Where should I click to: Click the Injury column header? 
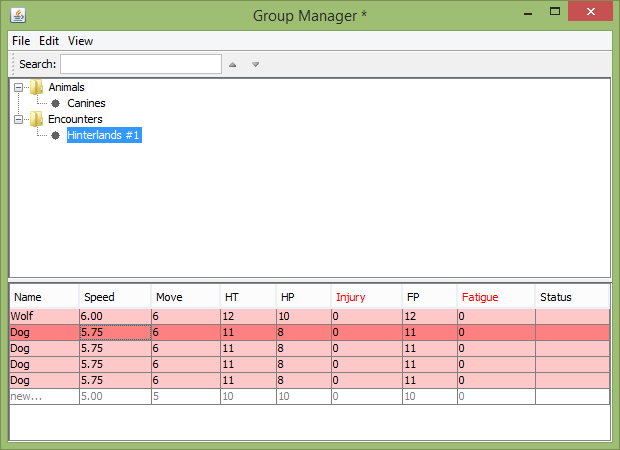[x=367, y=297]
